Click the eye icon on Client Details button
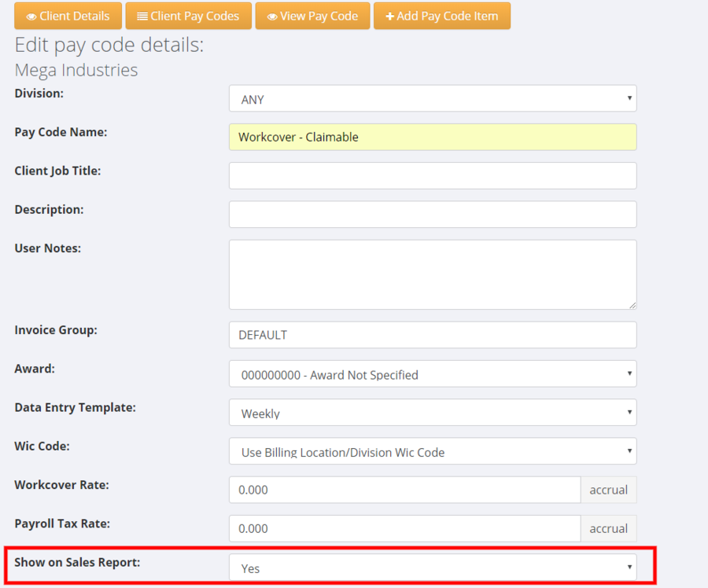Screen dimensions: 708x588 tap(31, 17)
